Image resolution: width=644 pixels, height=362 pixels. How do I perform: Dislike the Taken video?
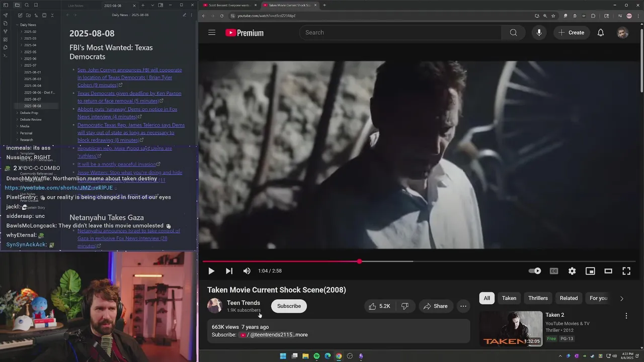(x=405, y=306)
